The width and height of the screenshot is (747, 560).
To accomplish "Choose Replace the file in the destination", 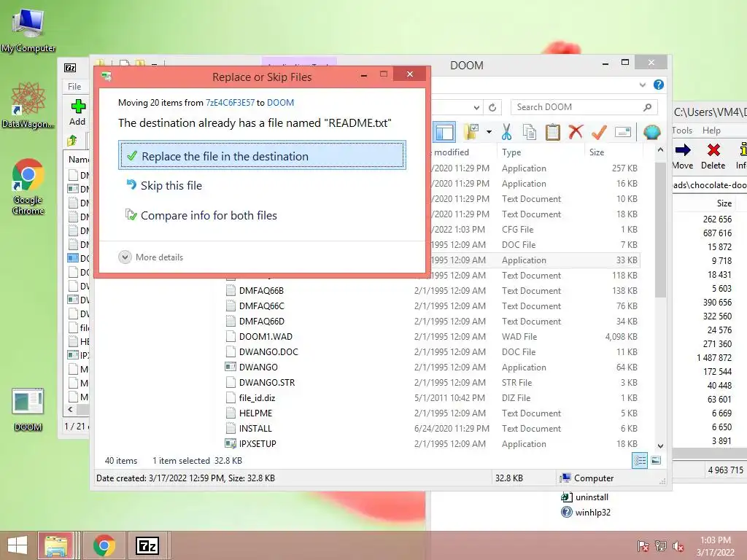I will (262, 155).
